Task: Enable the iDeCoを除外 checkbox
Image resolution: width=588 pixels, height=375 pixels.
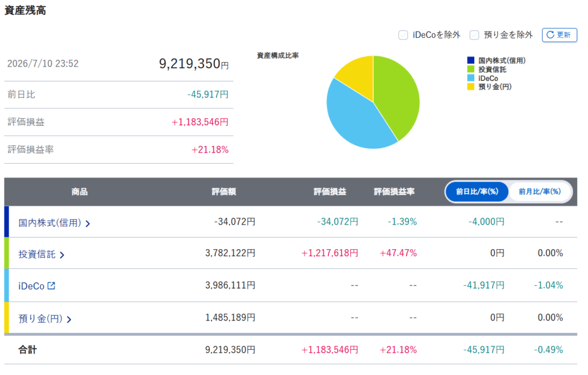Action: click(403, 35)
